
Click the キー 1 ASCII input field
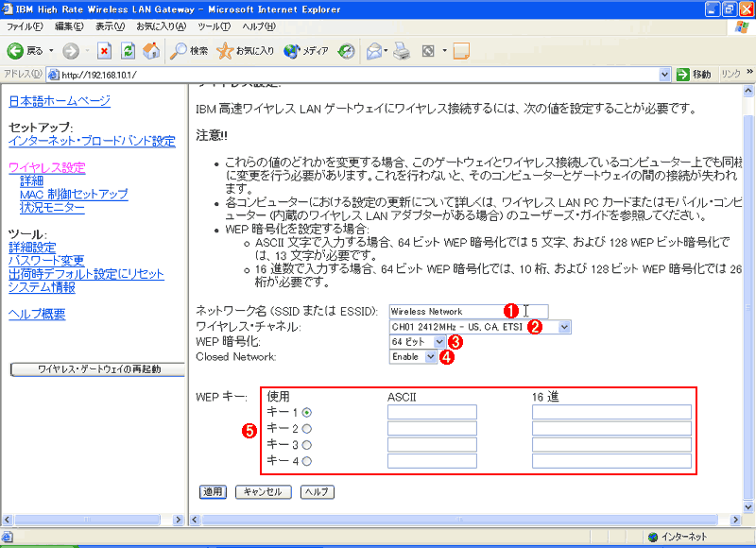click(x=432, y=412)
